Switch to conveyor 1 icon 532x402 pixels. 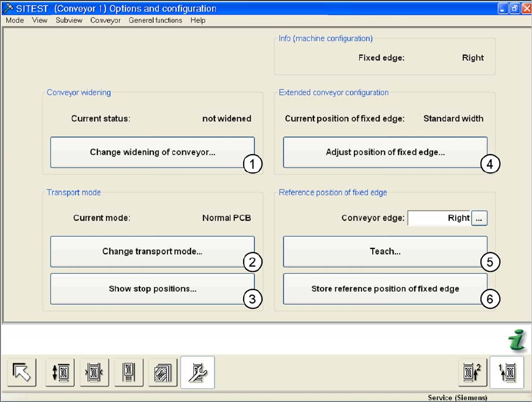[507, 372]
